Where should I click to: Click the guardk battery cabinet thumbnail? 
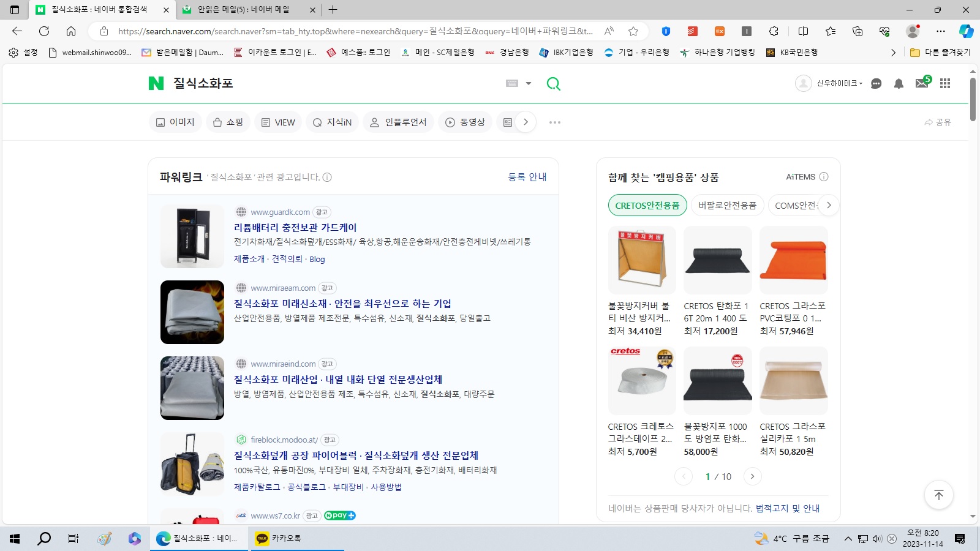[192, 236]
